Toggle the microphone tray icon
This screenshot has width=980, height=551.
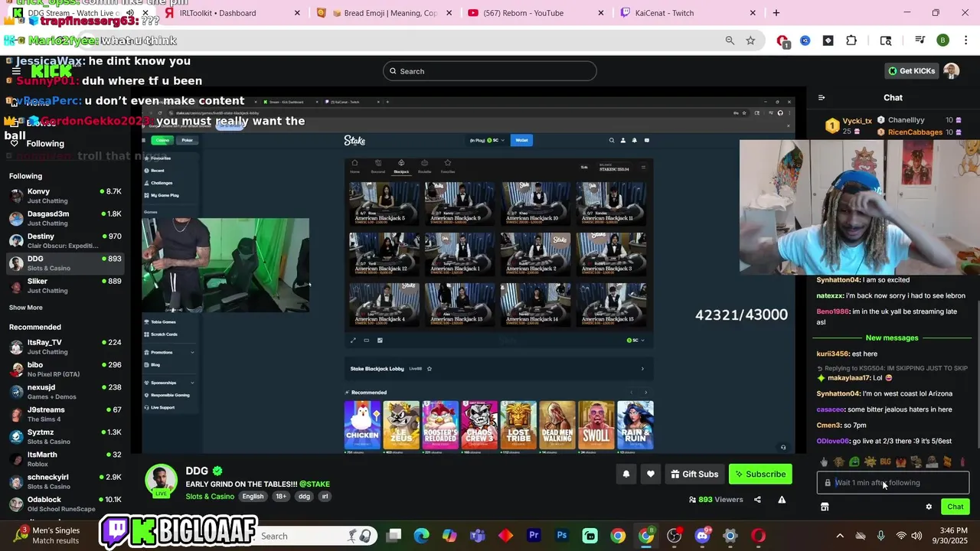(880, 536)
